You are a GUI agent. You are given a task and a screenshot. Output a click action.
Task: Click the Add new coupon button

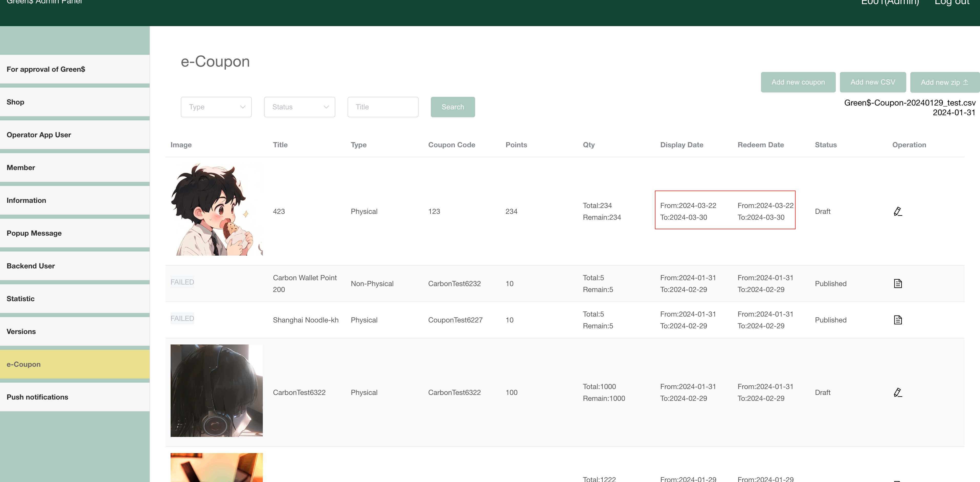798,82
